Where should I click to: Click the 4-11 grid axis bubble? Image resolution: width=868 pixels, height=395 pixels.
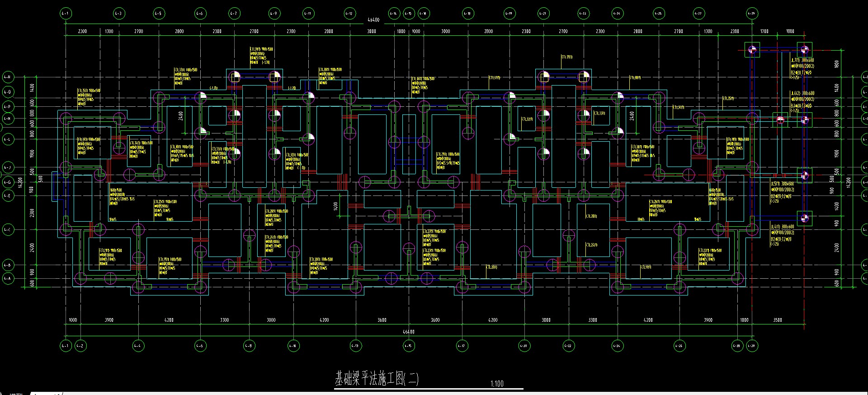click(x=308, y=14)
